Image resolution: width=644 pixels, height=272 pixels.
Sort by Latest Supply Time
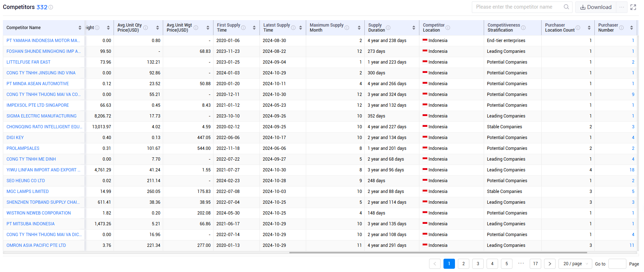[x=300, y=28]
